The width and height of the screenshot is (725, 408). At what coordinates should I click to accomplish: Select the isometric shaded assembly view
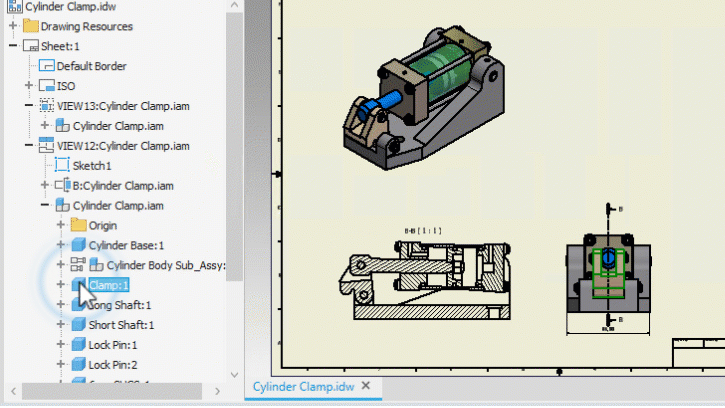424,98
